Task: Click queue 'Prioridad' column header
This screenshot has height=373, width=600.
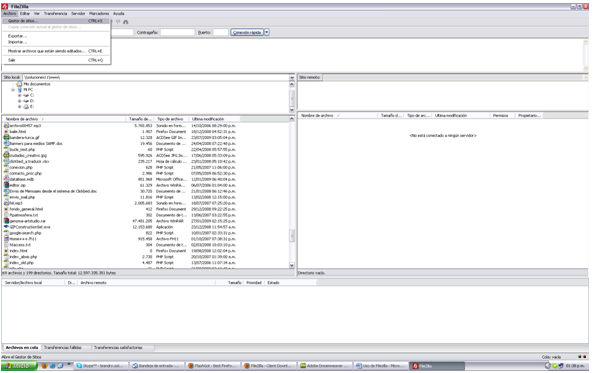Action: (254, 283)
